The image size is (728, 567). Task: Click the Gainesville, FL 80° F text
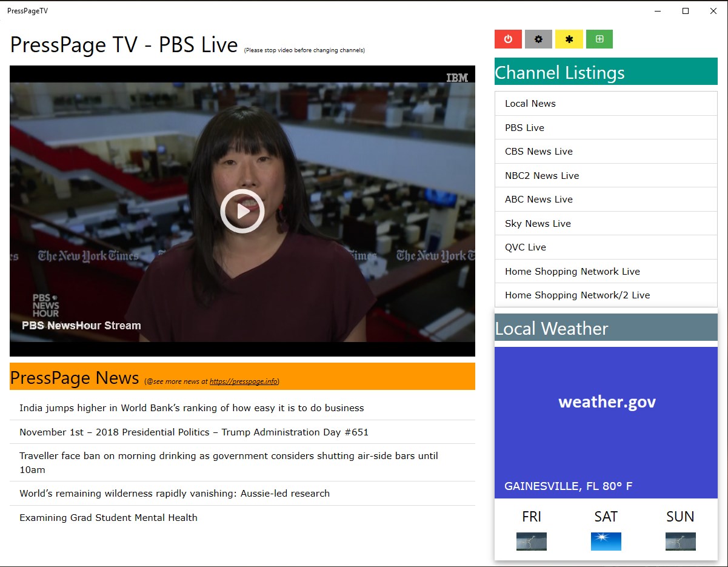[x=569, y=486]
